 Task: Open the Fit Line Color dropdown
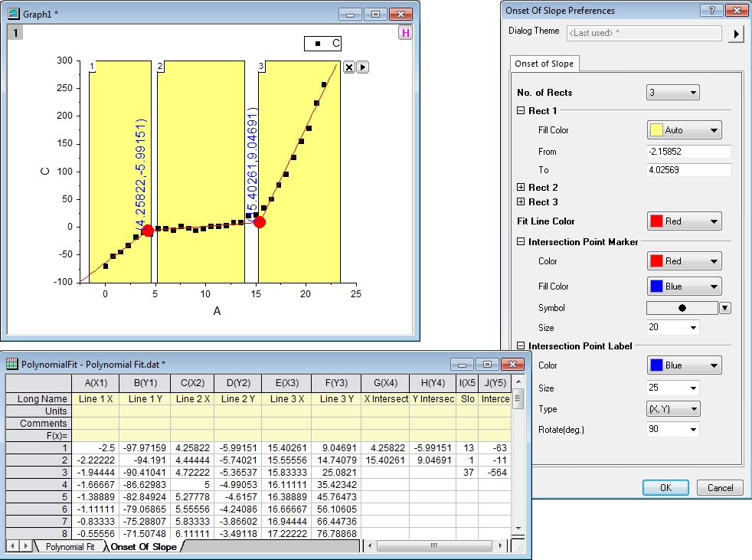[685, 221]
